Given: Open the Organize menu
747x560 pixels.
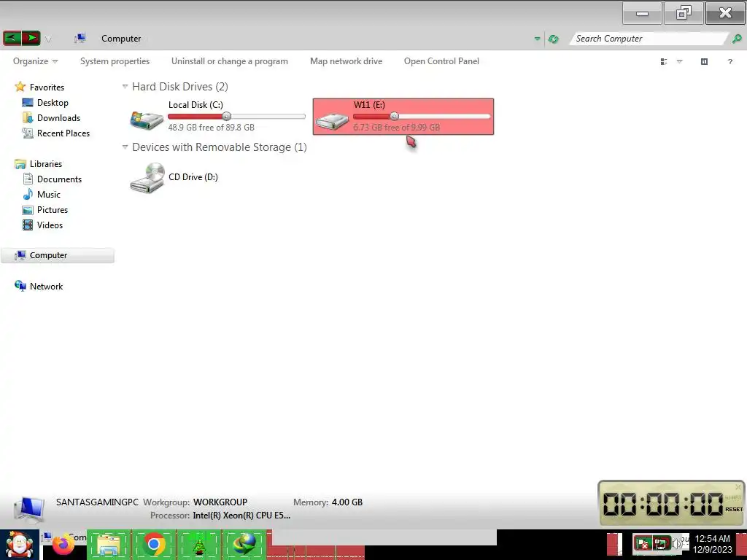Looking at the screenshot, I should [x=35, y=61].
